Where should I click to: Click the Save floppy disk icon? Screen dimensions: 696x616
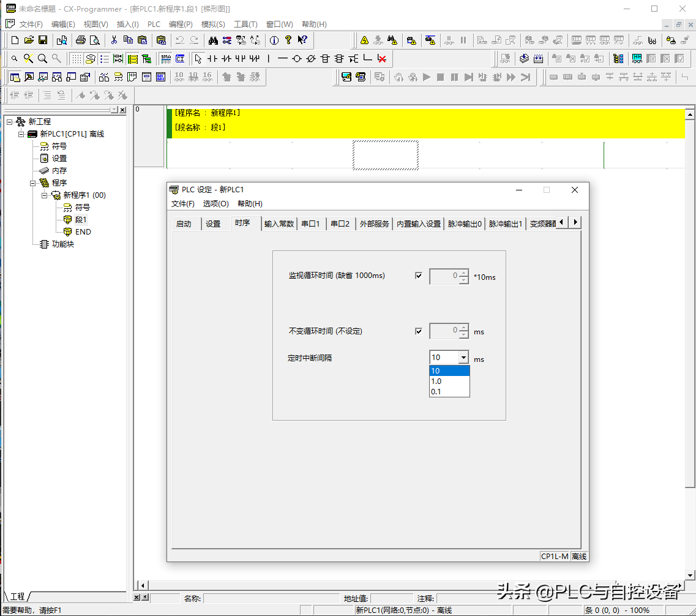(43, 40)
